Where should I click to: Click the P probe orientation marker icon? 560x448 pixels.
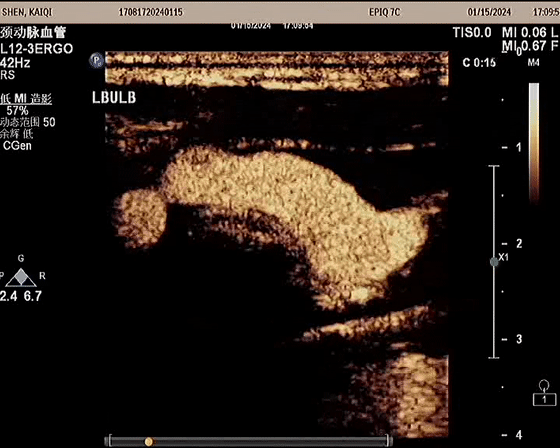96,60
